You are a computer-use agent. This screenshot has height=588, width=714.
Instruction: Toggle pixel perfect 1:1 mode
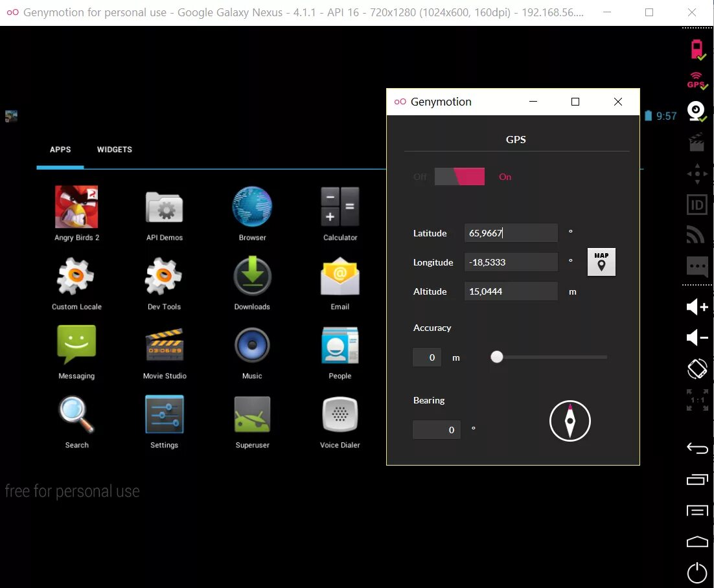697,400
